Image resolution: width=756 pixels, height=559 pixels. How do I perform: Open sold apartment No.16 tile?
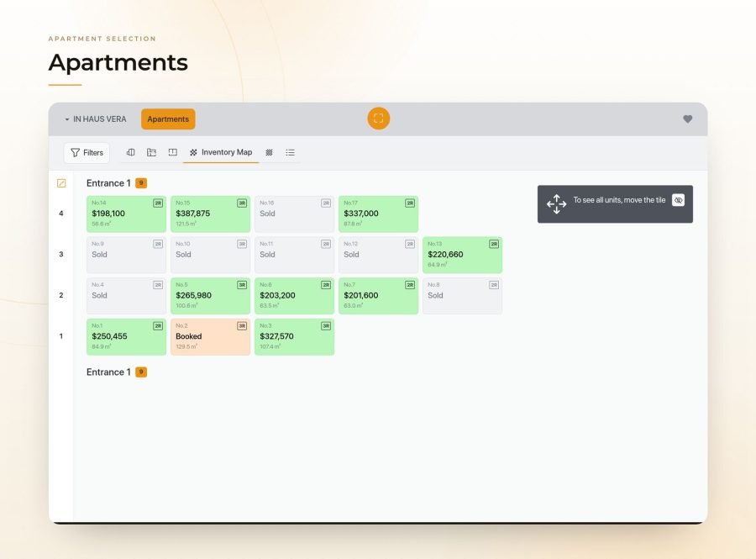pos(294,214)
